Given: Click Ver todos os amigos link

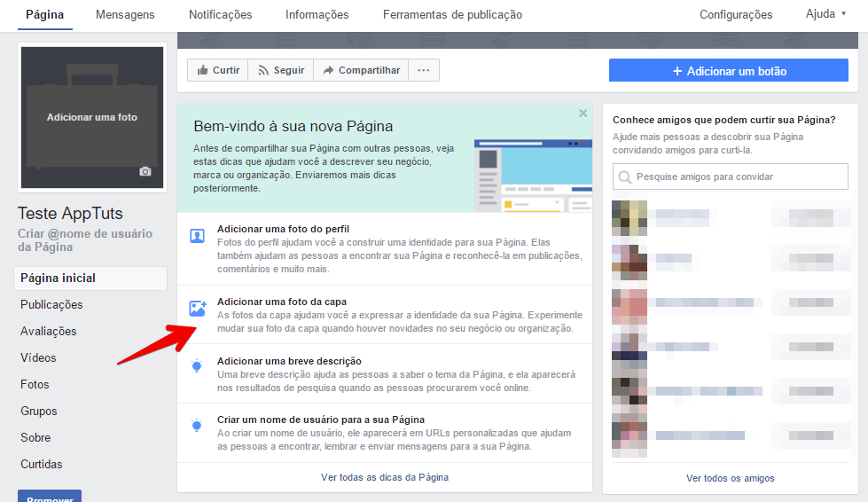Looking at the screenshot, I should [x=731, y=478].
